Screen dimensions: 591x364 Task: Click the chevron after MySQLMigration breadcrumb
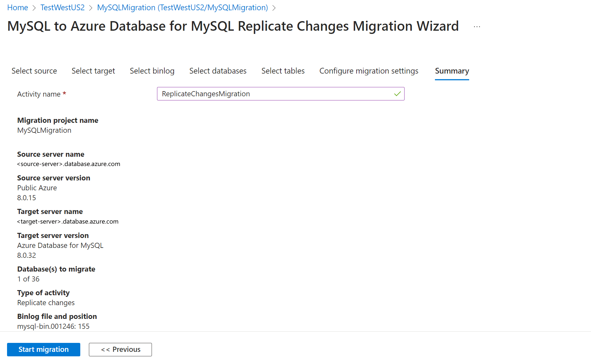coord(274,8)
